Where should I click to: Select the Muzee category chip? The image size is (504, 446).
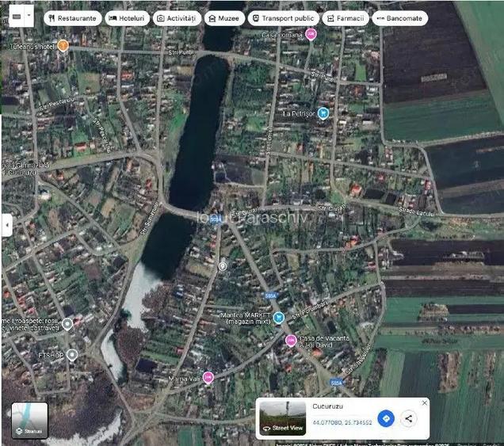coord(224,17)
